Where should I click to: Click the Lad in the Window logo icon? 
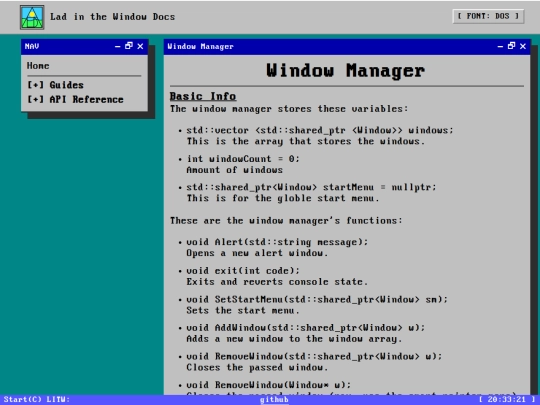(x=32, y=17)
